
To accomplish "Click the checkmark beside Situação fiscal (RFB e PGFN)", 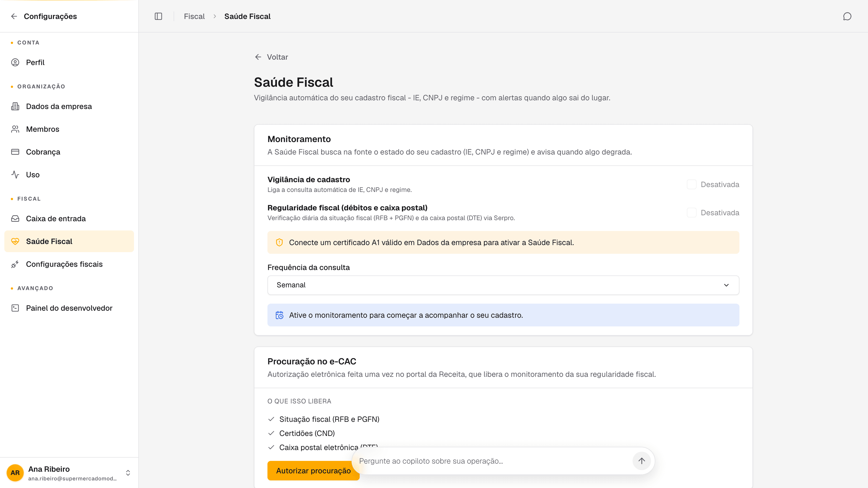I will pyautogui.click(x=271, y=419).
